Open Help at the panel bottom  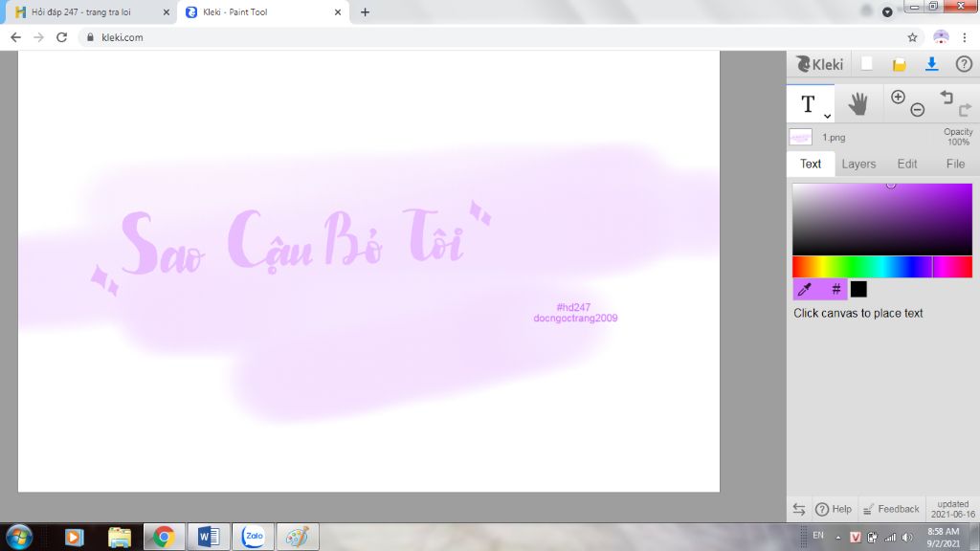[x=834, y=509]
